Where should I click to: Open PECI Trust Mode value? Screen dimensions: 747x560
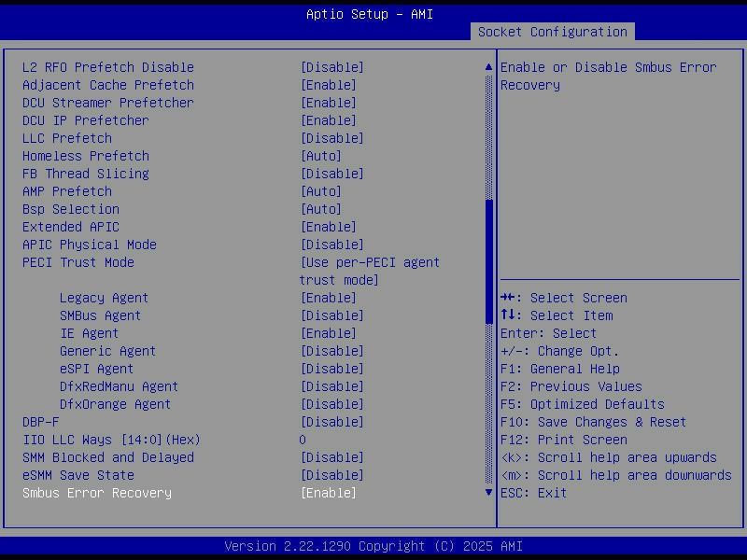[x=370, y=271]
